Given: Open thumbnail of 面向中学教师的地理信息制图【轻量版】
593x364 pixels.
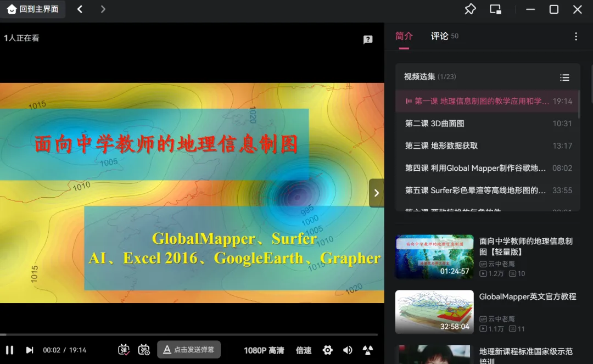Looking at the screenshot, I should click(434, 256).
